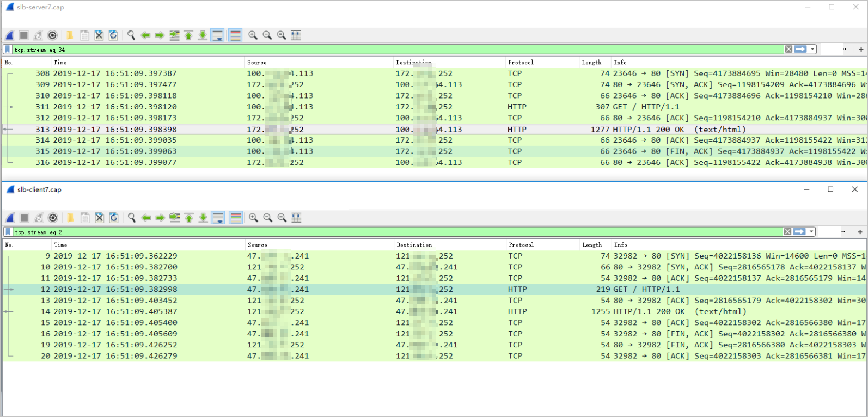Image resolution: width=868 pixels, height=417 pixels.
Task: Zoom in packet text in slb-client7.cap
Action: coord(253,218)
